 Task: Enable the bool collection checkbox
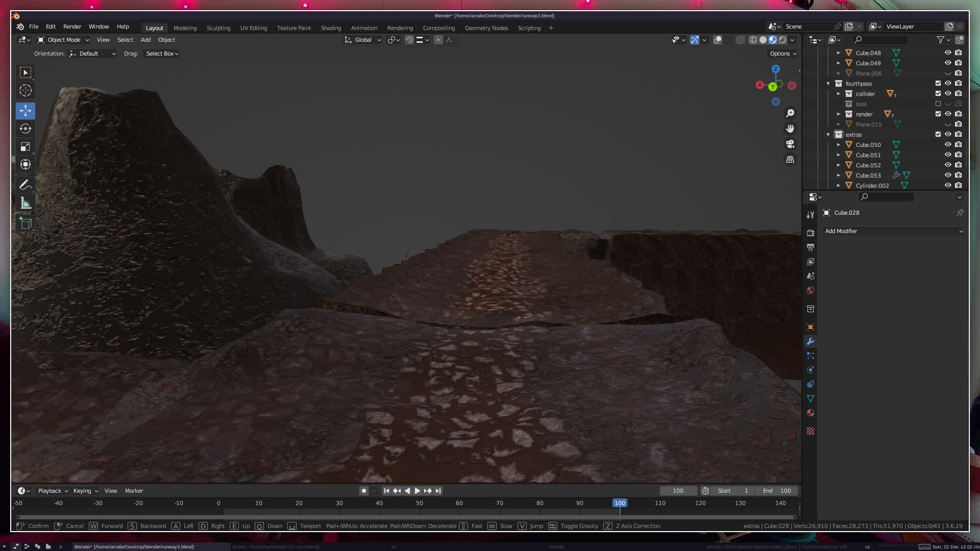point(938,104)
